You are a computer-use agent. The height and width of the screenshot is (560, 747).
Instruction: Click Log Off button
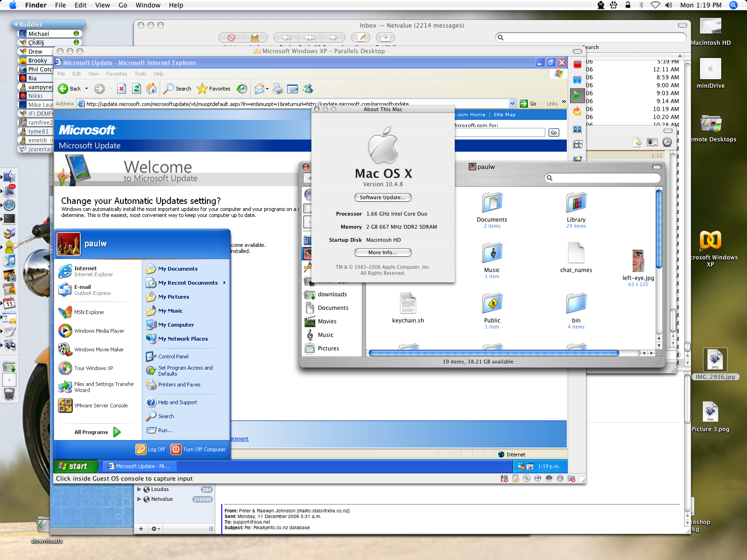(x=150, y=449)
